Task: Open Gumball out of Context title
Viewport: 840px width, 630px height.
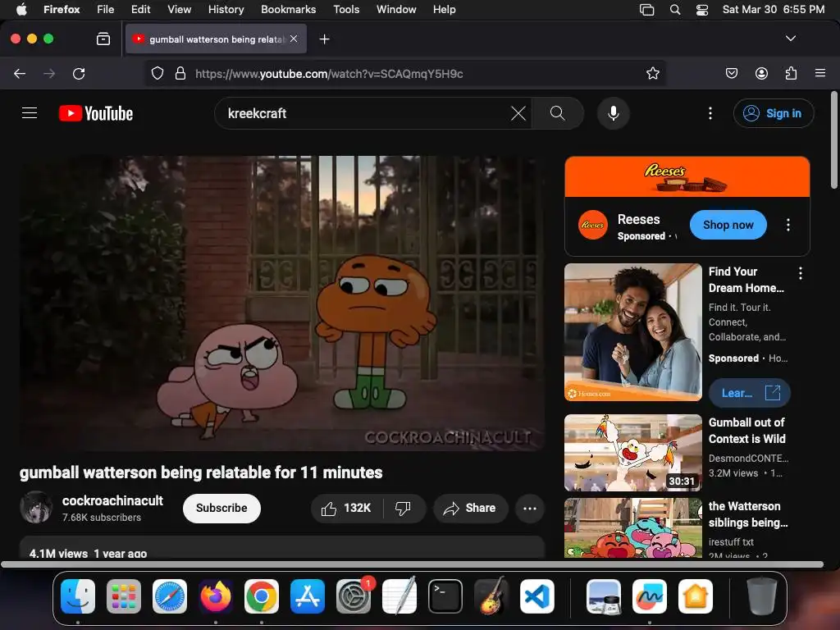Action: (x=746, y=431)
